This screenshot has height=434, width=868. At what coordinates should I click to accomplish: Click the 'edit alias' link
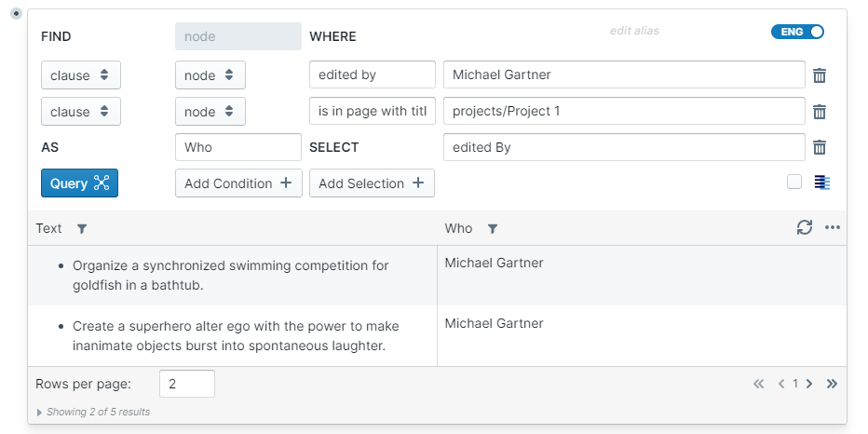click(x=634, y=31)
